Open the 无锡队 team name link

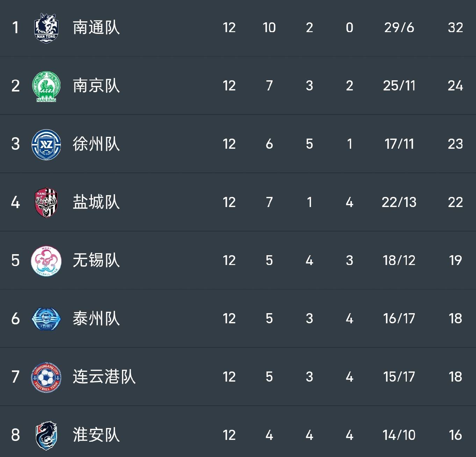[96, 260]
